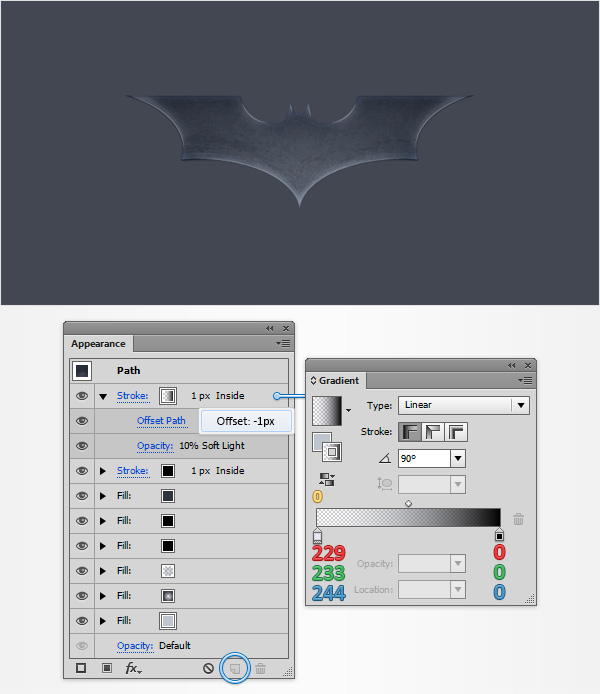Click the gradient preview thumbnail

coord(327,411)
